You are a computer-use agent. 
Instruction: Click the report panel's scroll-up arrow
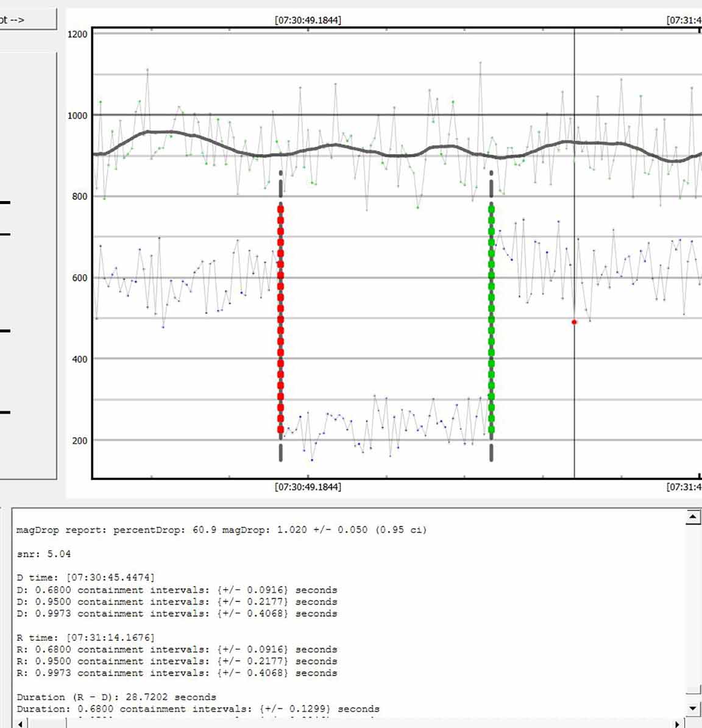[x=693, y=517]
